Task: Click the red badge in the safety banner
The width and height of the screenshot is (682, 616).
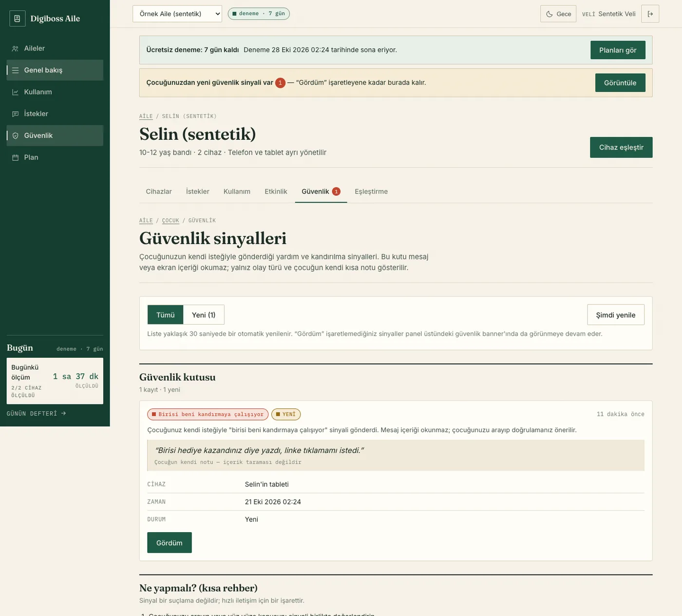Action: pos(280,83)
